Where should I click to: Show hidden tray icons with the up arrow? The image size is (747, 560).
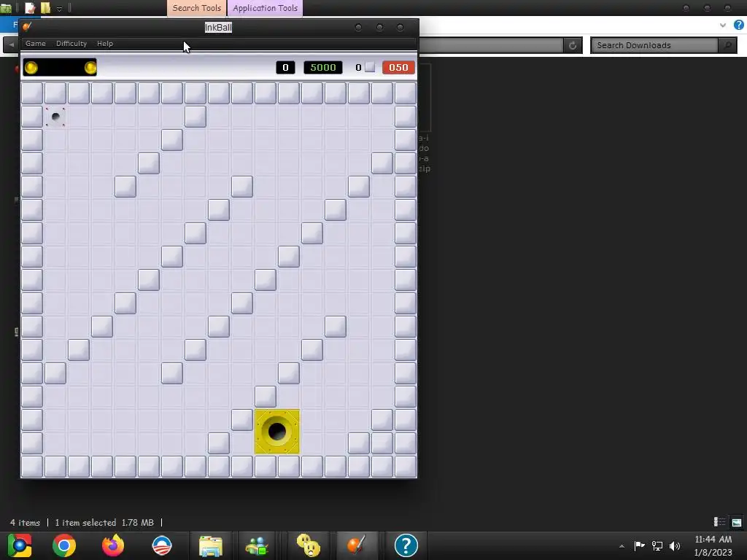click(x=622, y=545)
